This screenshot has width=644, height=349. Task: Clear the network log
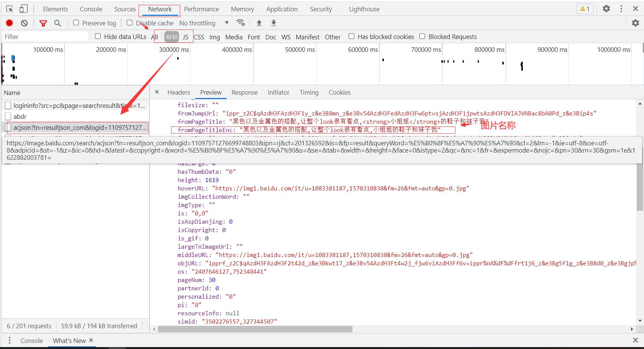pyautogui.click(x=24, y=23)
